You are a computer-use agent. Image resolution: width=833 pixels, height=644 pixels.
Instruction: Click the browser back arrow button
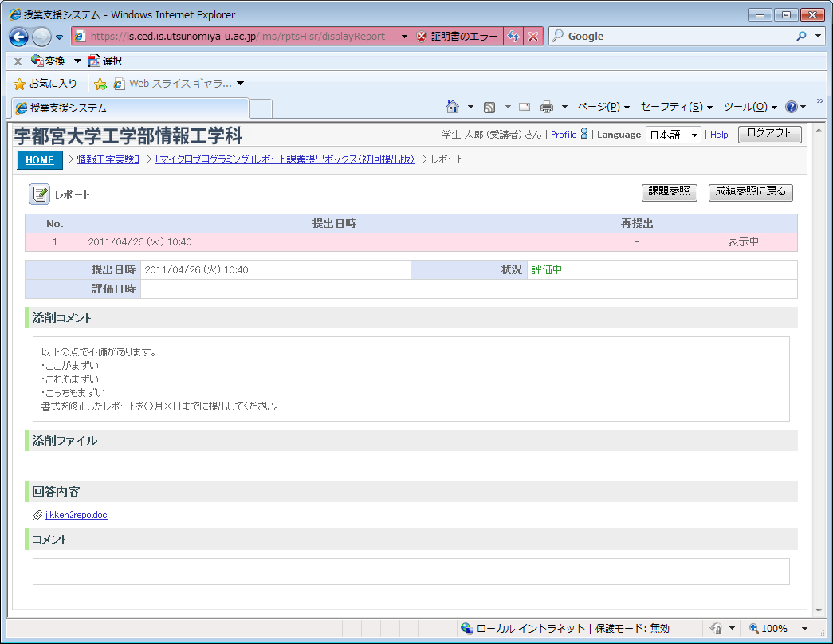19,37
